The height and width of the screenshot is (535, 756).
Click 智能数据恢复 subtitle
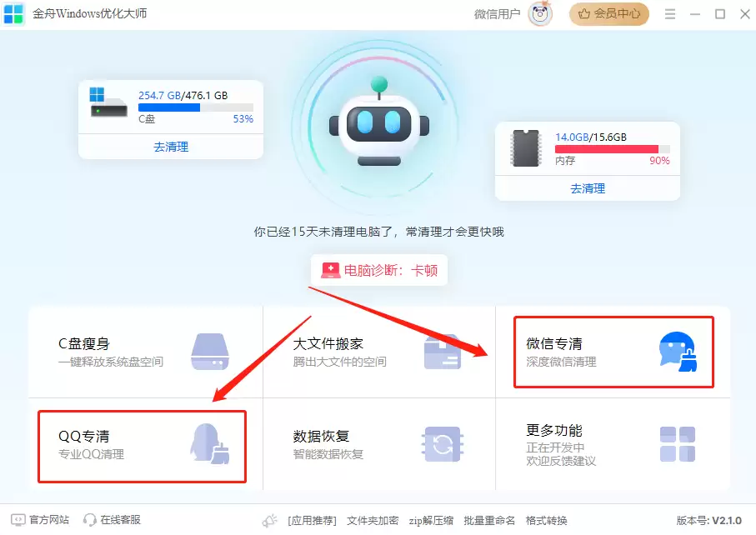328,454
